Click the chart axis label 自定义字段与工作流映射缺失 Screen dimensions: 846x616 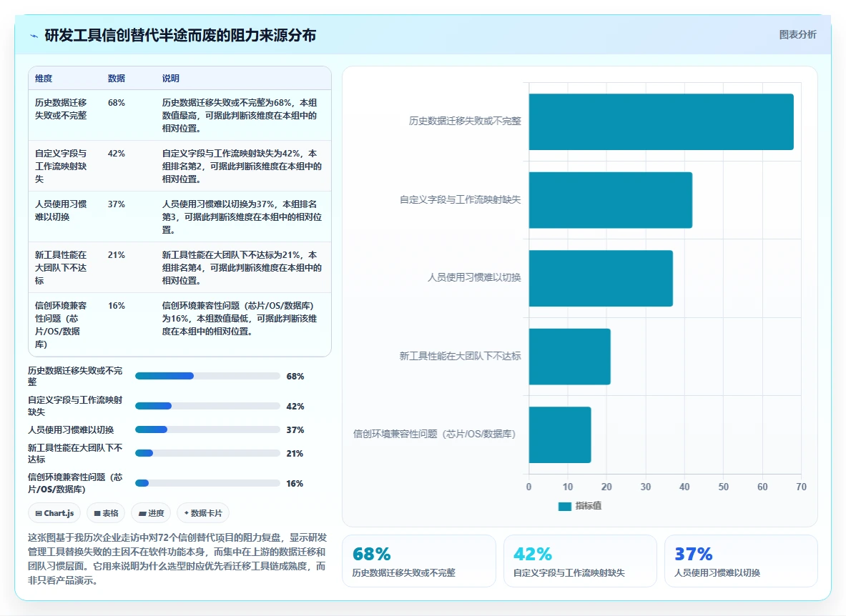461,199
